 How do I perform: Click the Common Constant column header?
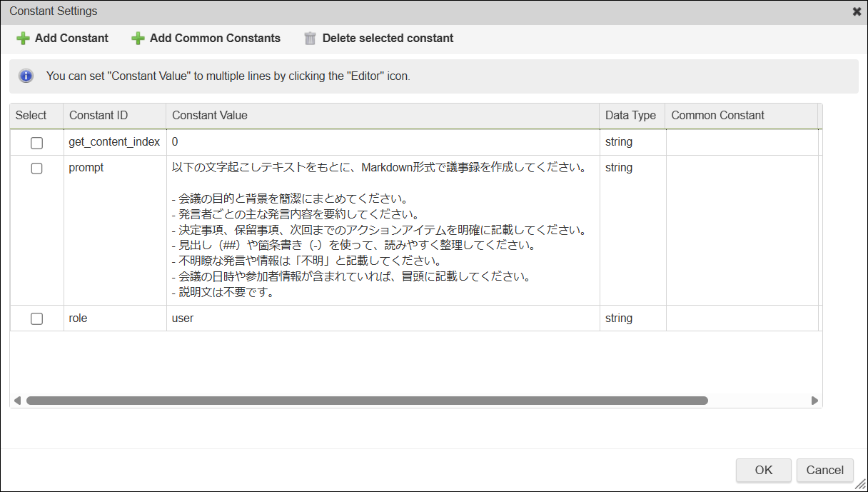(717, 116)
